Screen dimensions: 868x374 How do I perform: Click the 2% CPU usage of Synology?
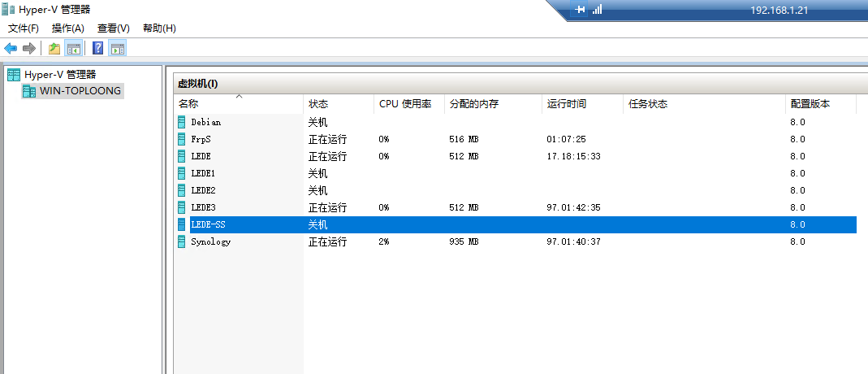(384, 242)
